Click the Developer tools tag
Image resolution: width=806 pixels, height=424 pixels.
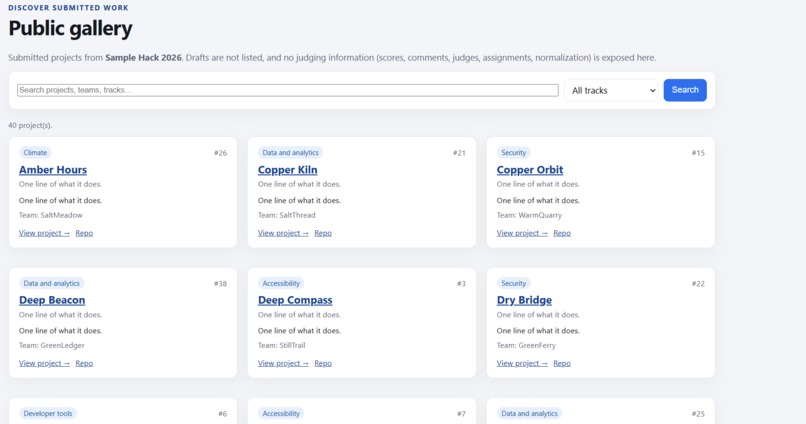pyautogui.click(x=48, y=413)
